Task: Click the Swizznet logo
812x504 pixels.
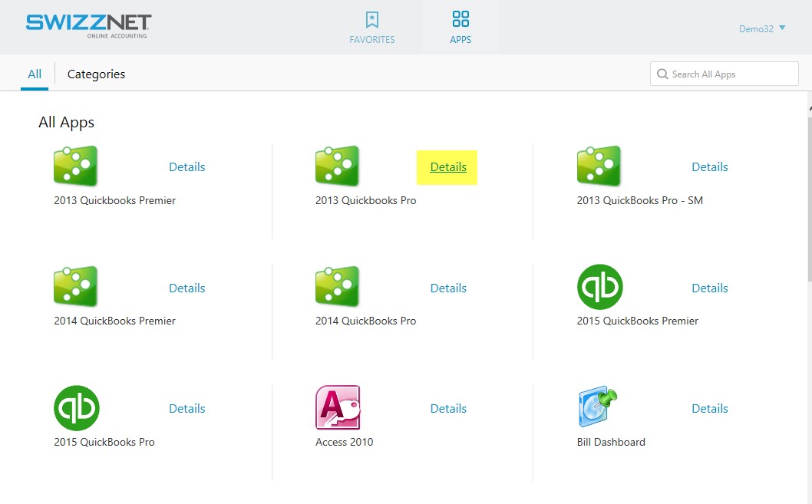Action: pyautogui.click(x=88, y=25)
